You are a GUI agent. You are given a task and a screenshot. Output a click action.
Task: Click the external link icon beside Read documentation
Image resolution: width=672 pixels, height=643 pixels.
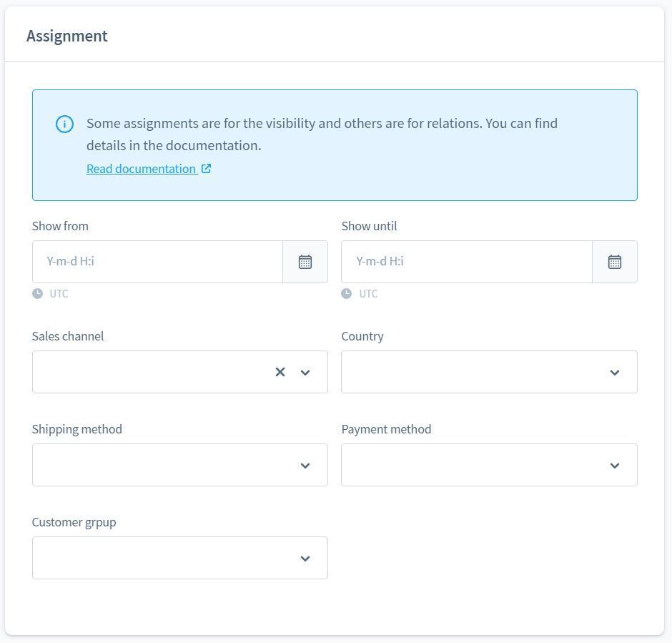tap(206, 169)
